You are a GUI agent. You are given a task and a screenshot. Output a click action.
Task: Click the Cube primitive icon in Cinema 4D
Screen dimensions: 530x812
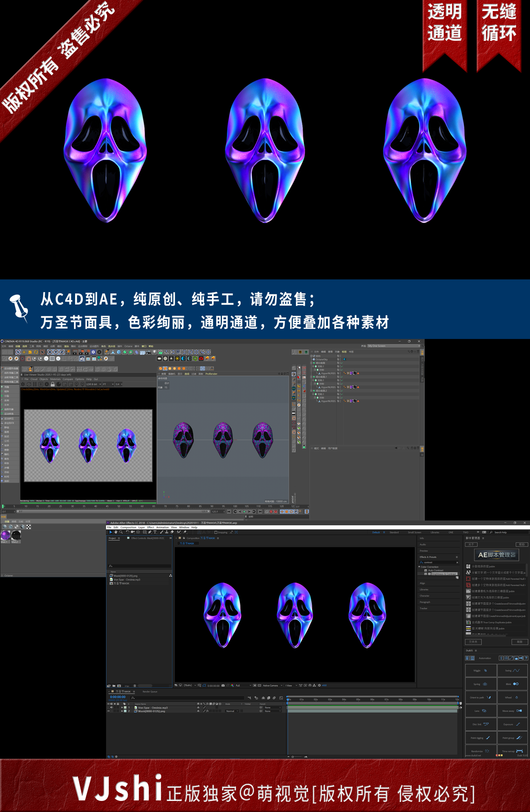coord(119,352)
